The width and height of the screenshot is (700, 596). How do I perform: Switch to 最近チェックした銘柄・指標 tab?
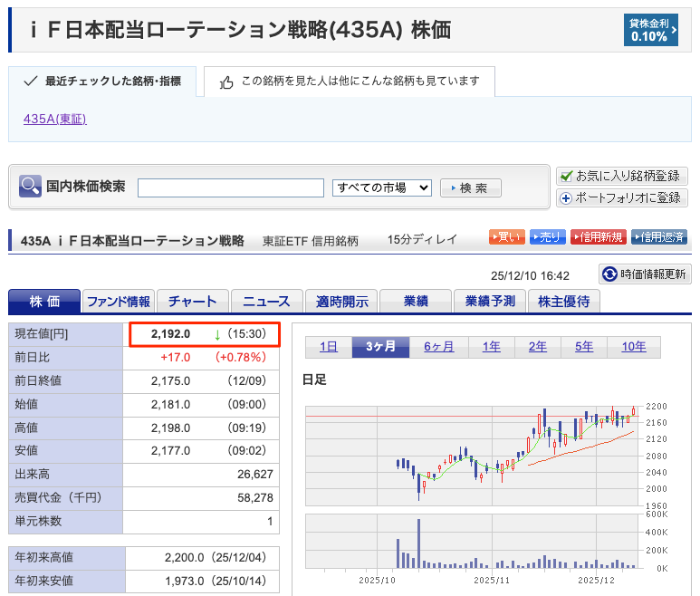coord(103,82)
